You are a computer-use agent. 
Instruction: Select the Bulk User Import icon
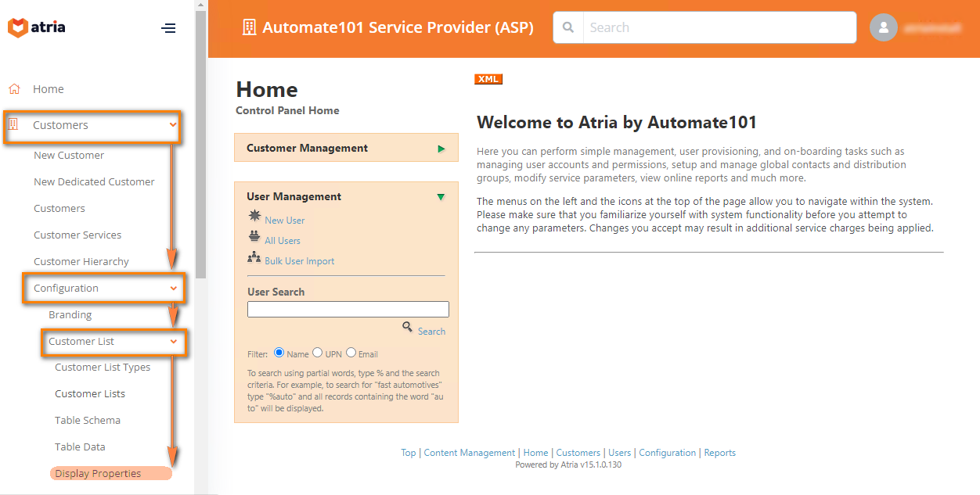pos(254,259)
